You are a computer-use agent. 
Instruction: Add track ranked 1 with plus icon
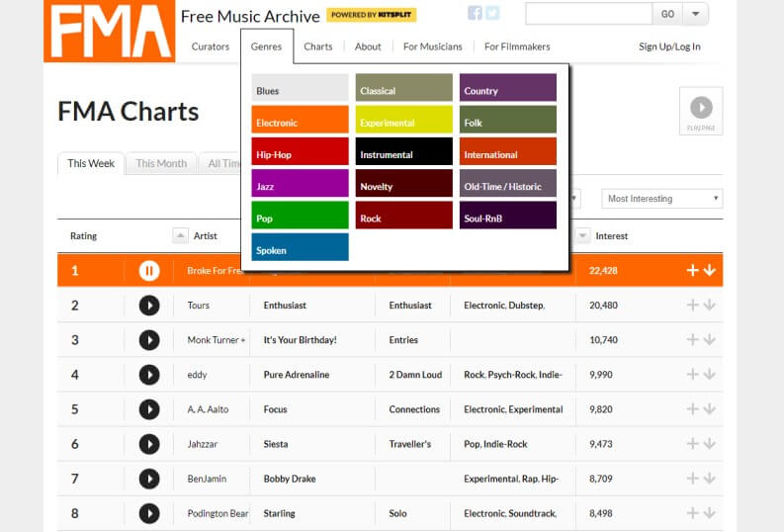pyautogui.click(x=692, y=271)
